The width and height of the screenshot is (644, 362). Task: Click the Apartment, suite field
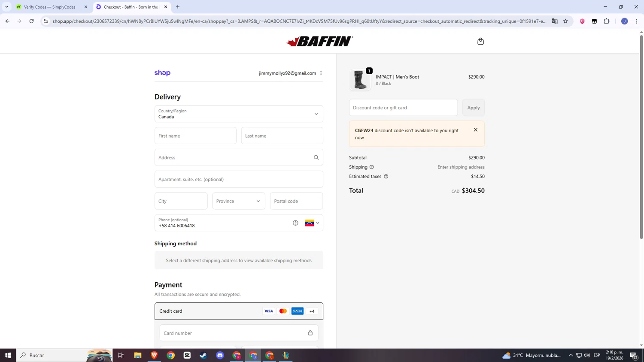[x=239, y=179]
